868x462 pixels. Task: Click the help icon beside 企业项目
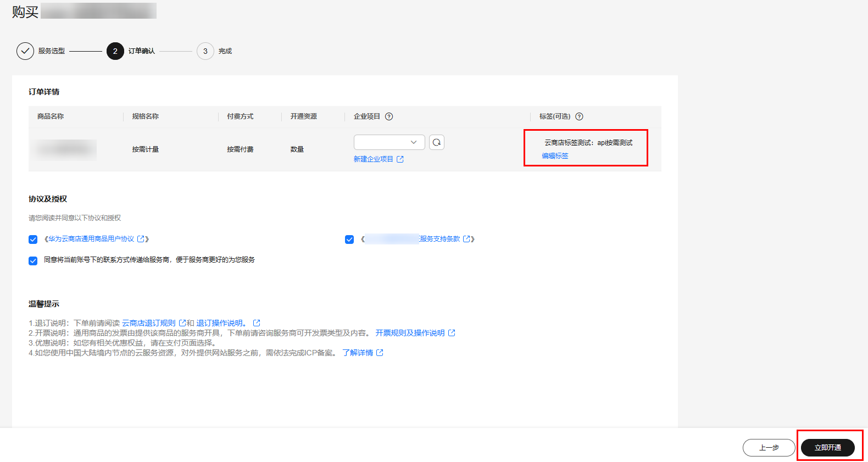pyautogui.click(x=389, y=116)
